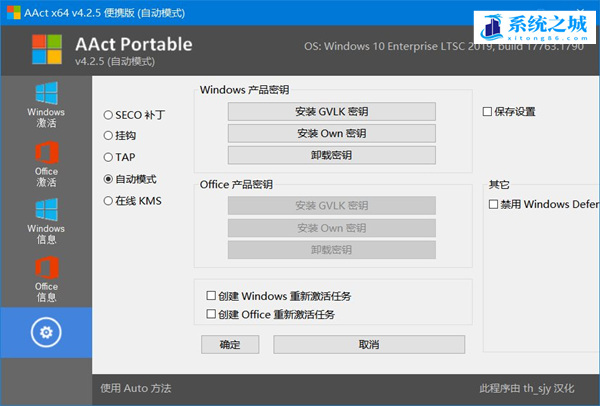600x406 pixels.
Task: Click Windows 安装 GVLK 密钥 button
Action: (331, 111)
